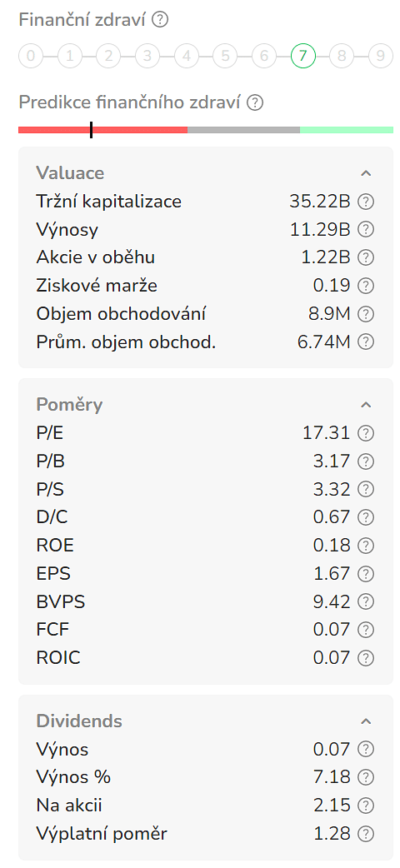Show info for Ziskové marže value
Image resolution: width=400 pixels, height=868 pixels.
tap(366, 286)
